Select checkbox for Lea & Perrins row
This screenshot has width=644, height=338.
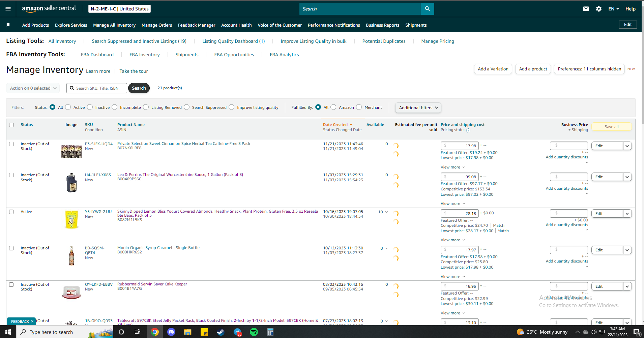pos(11,175)
